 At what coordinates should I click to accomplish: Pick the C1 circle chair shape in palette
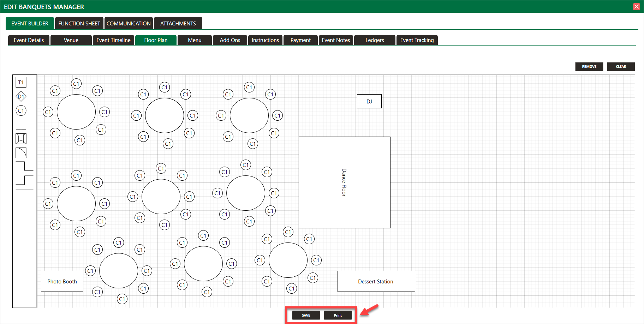21,110
